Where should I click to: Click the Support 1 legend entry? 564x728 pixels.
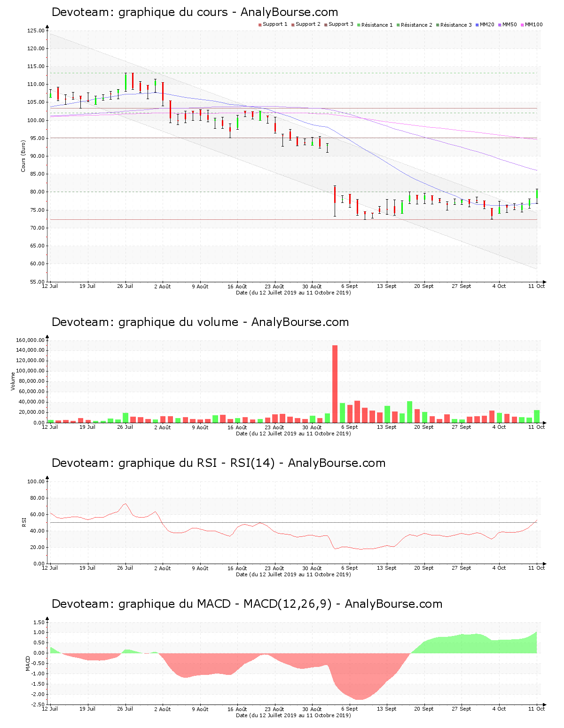[x=273, y=24]
